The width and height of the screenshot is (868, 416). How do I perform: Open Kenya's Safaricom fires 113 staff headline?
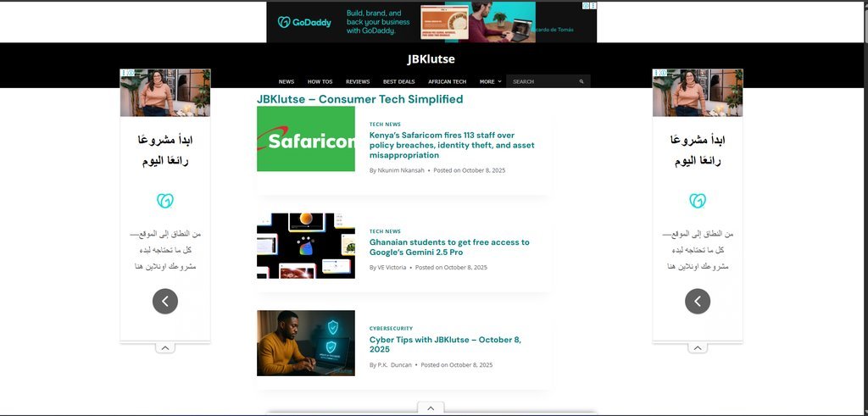point(453,145)
